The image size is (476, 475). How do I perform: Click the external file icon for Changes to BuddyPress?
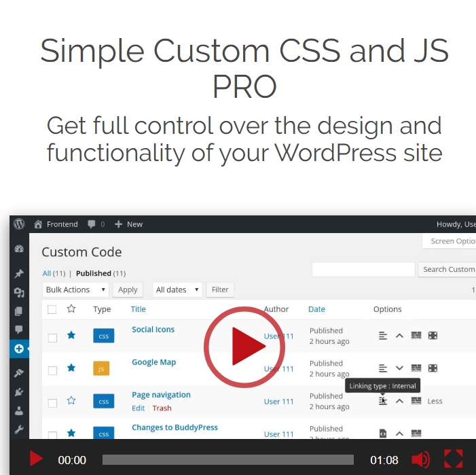click(x=383, y=434)
